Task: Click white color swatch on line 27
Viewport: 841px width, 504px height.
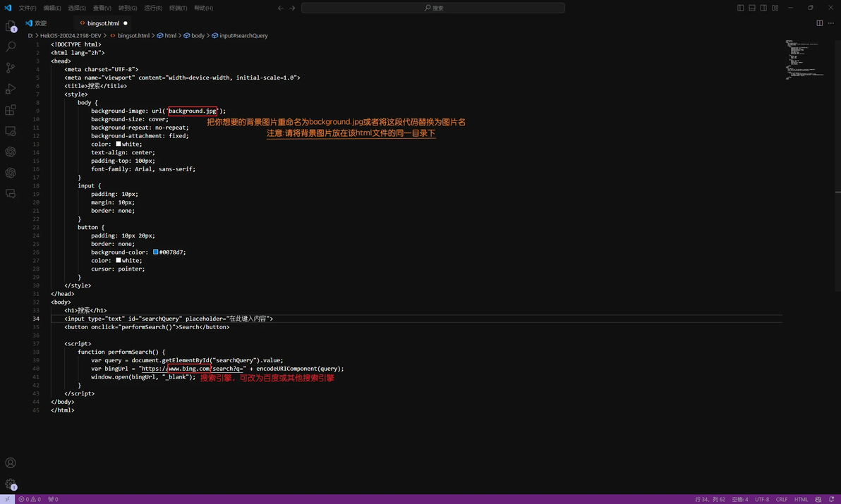Action: click(x=118, y=260)
